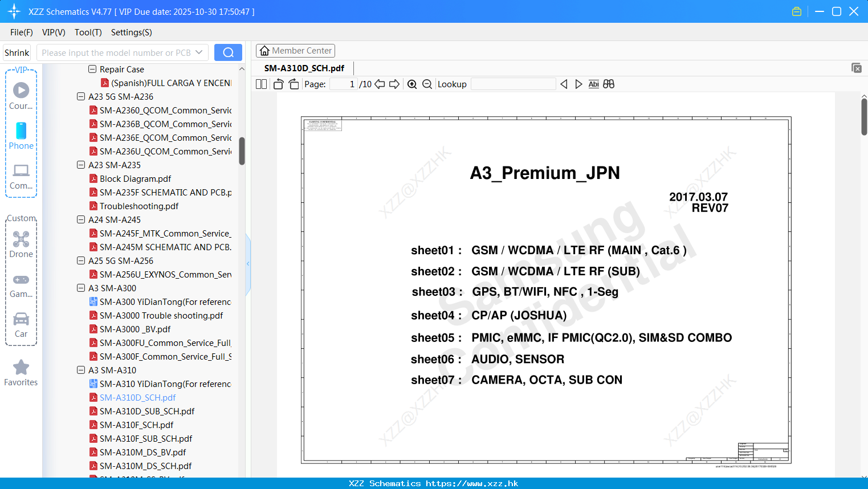Open the Tool(T) menu

tap(88, 32)
